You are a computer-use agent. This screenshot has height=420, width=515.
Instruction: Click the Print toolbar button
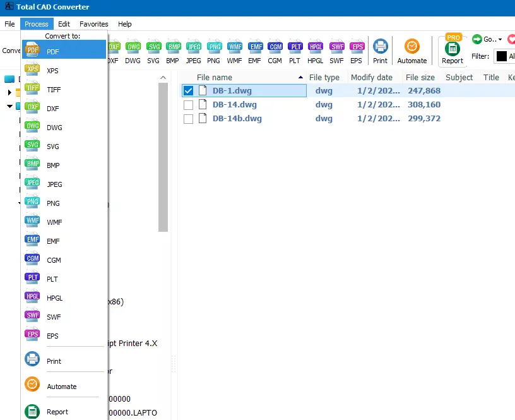[381, 51]
